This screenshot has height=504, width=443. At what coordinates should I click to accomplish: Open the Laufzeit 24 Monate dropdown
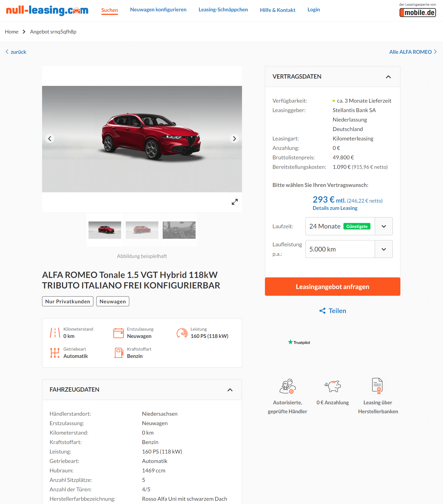click(x=349, y=226)
